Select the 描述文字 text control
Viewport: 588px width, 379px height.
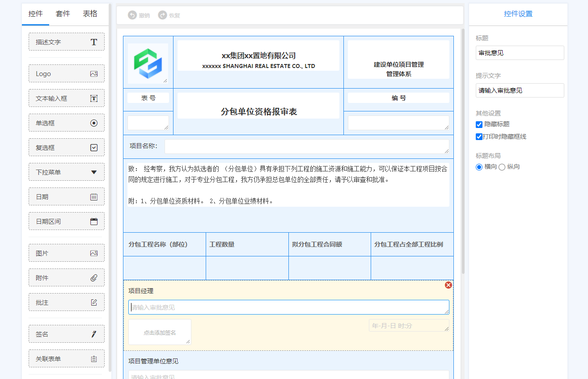click(x=66, y=41)
